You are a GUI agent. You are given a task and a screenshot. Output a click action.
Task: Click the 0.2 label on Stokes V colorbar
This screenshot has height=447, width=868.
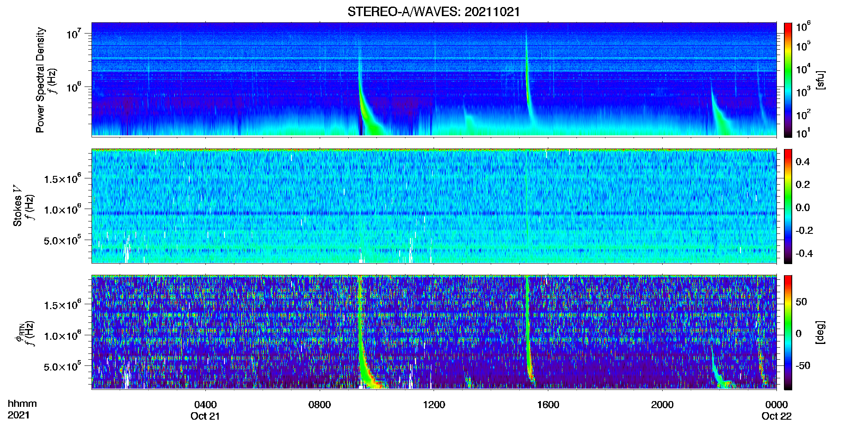click(803, 185)
